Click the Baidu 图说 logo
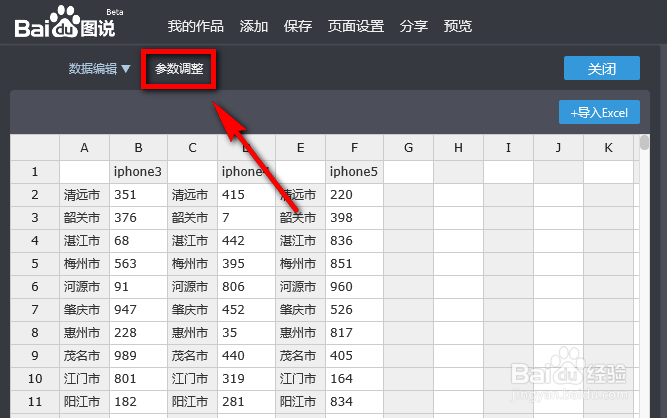Image resolution: width=667 pixels, height=418 pixels. (x=65, y=23)
